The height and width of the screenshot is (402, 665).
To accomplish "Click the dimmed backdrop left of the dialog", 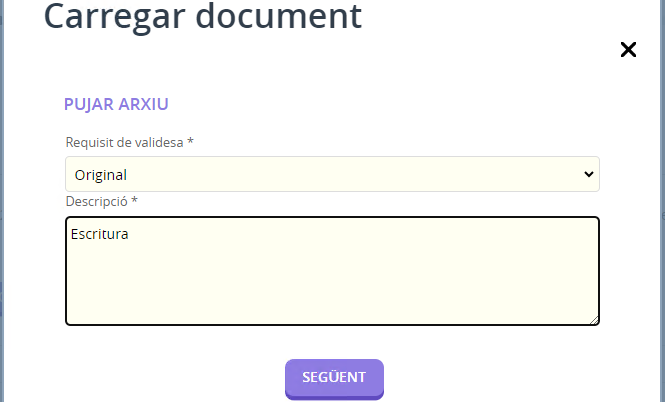I will click(x=2, y=201).
